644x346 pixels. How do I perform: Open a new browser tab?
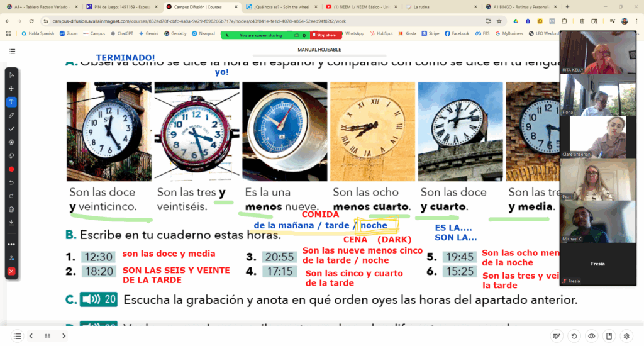click(x=568, y=7)
